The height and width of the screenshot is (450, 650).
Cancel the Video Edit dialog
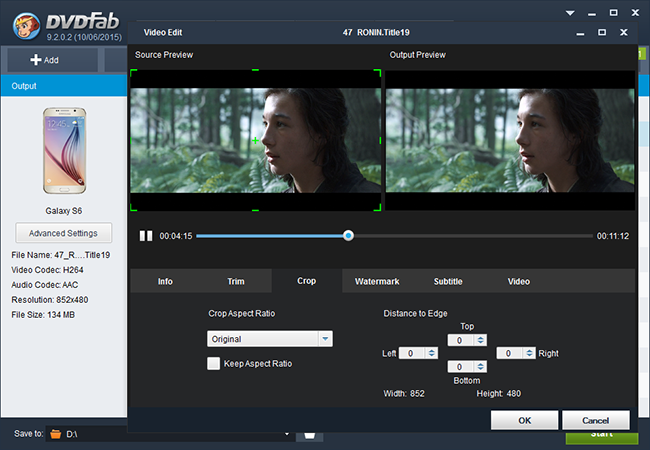pyautogui.click(x=596, y=420)
